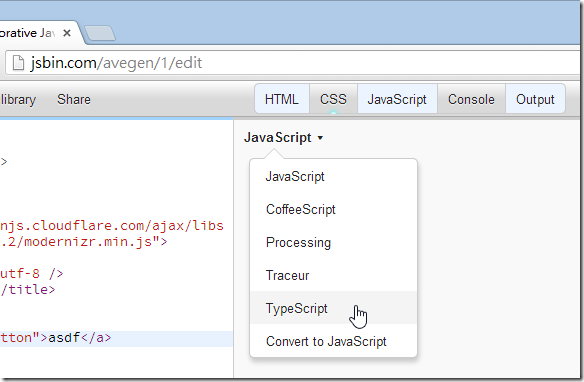The image size is (584, 382).
Task: Open a new browser tab
Action: [100, 33]
